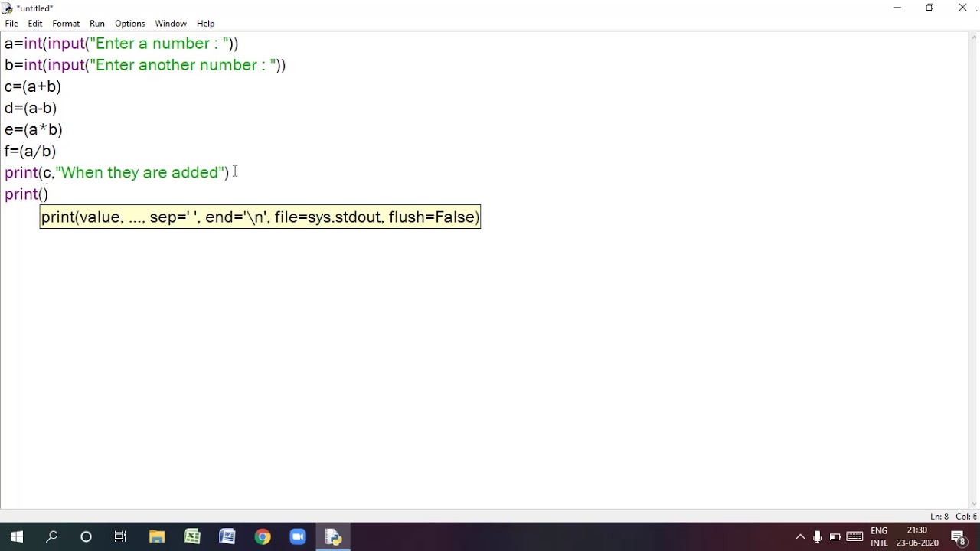This screenshot has width=980, height=551.
Task: Open the File menu
Action: click(11, 24)
